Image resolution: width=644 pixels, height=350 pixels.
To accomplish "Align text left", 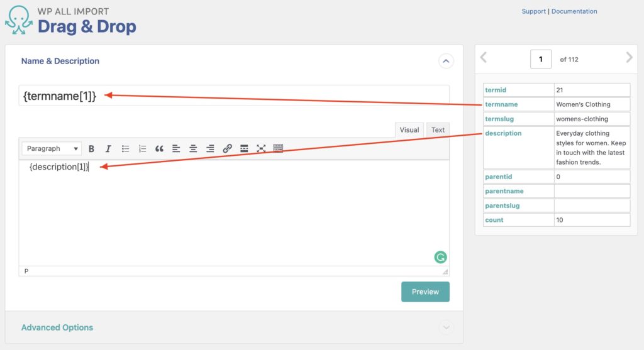I will [176, 148].
